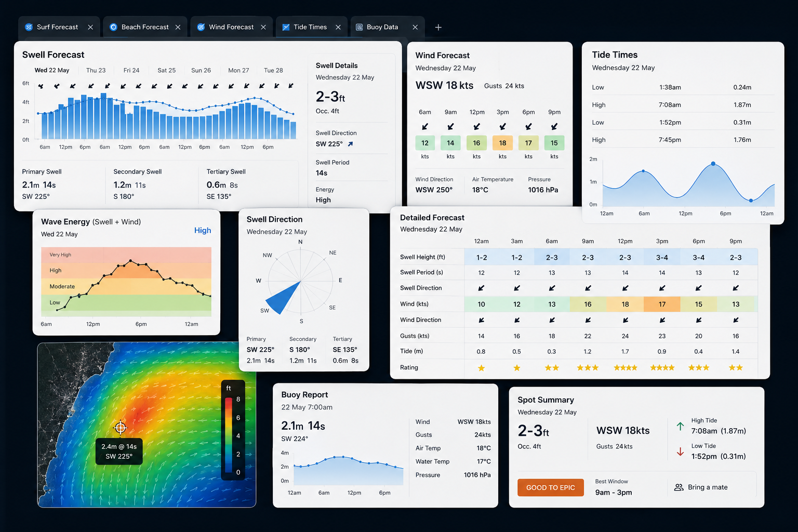Click the 6am wind direction arrow in Detailed Forecast
Image resolution: width=798 pixels, height=532 pixels.
pos(552,320)
